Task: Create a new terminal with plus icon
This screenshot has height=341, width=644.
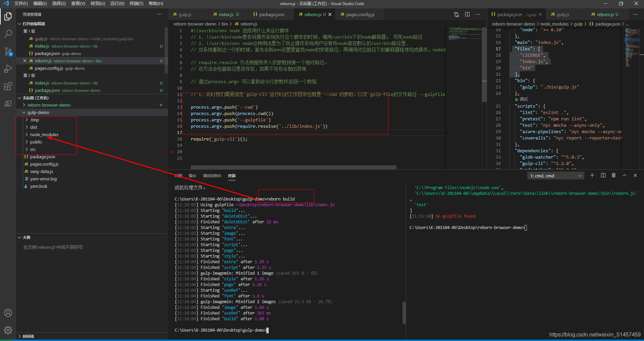Action: pos(592,175)
